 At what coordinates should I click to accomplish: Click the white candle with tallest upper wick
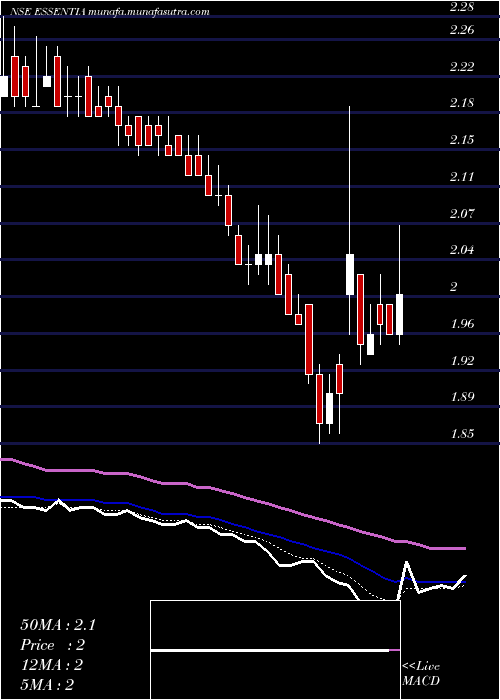point(350,275)
